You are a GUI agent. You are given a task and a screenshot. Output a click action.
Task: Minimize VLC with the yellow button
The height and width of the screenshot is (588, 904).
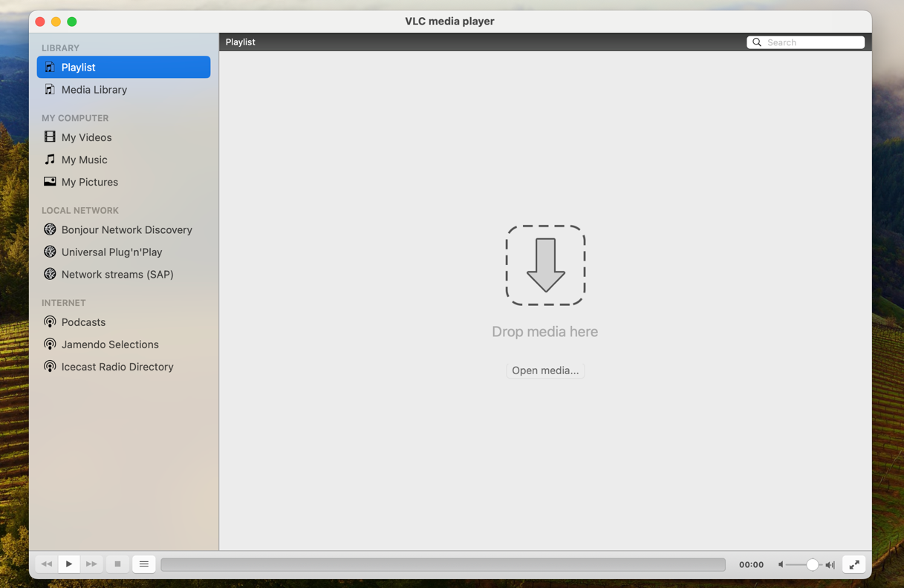point(56,22)
